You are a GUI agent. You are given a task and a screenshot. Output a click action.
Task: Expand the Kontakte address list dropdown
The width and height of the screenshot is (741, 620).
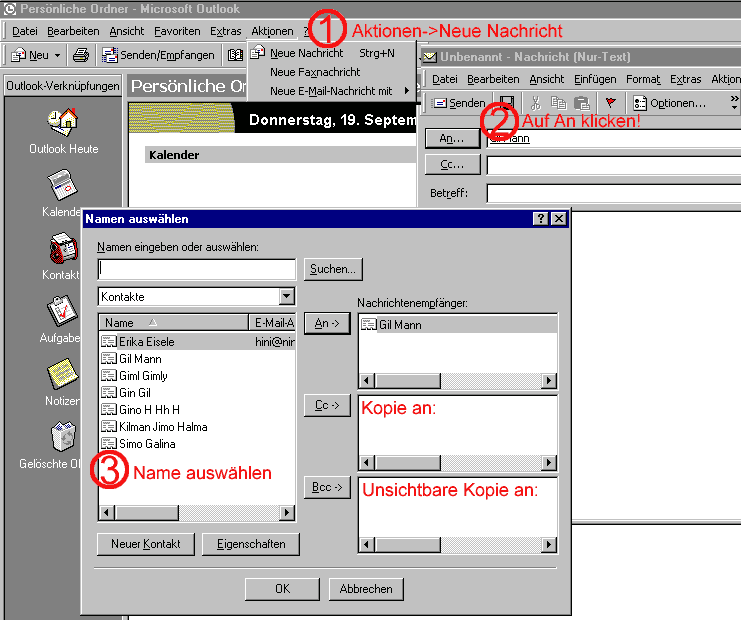(287, 297)
